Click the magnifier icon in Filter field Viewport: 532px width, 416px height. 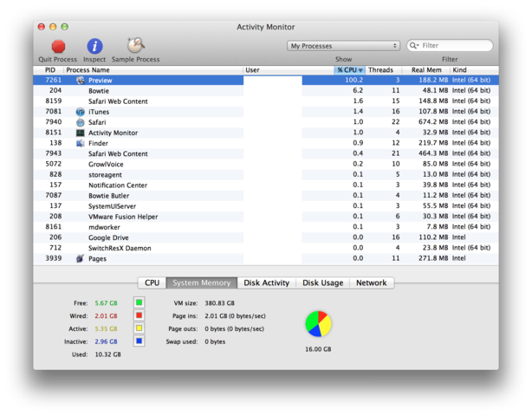tap(414, 45)
